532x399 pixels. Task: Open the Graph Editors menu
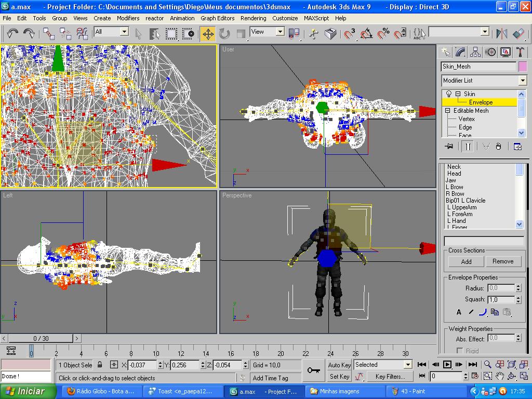pyautogui.click(x=218, y=18)
